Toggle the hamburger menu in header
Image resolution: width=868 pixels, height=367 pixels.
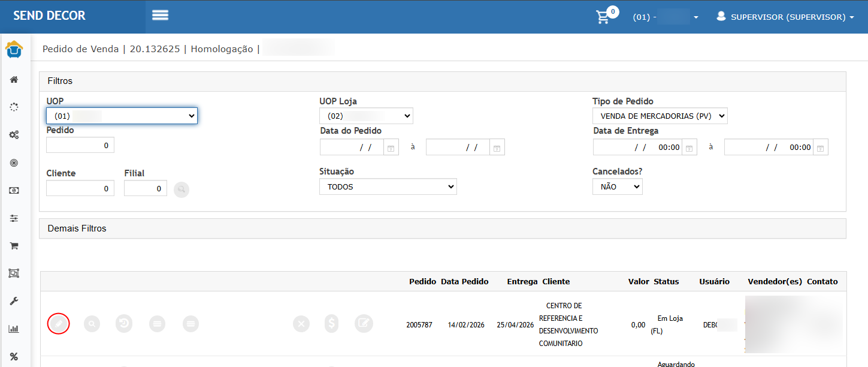pos(160,16)
